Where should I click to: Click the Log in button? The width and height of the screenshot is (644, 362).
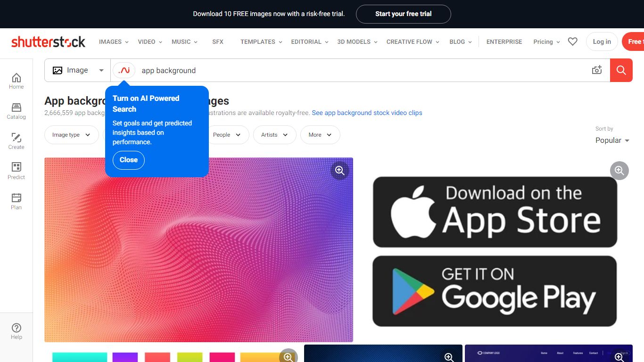pyautogui.click(x=602, y=41)
